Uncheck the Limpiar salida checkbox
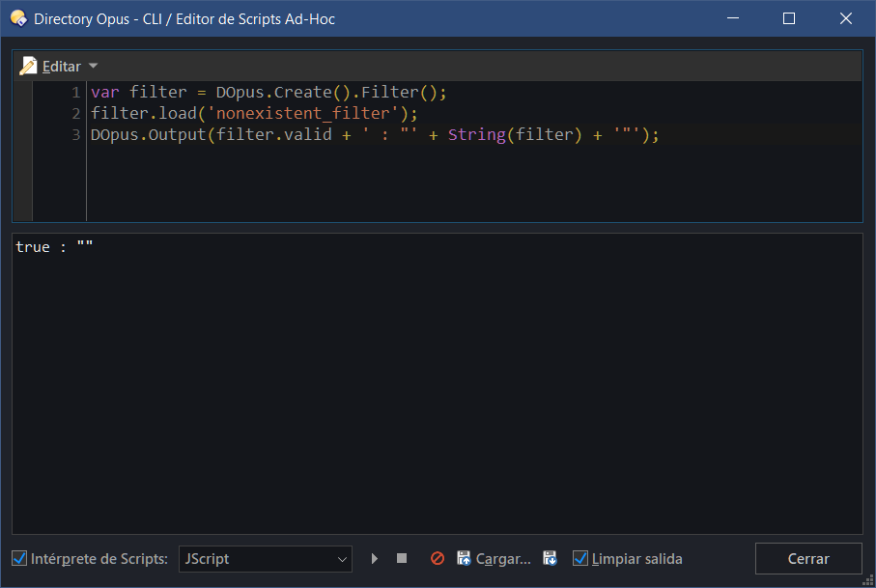The height and width of the screenshot is (588, 876). pos(580,558)
